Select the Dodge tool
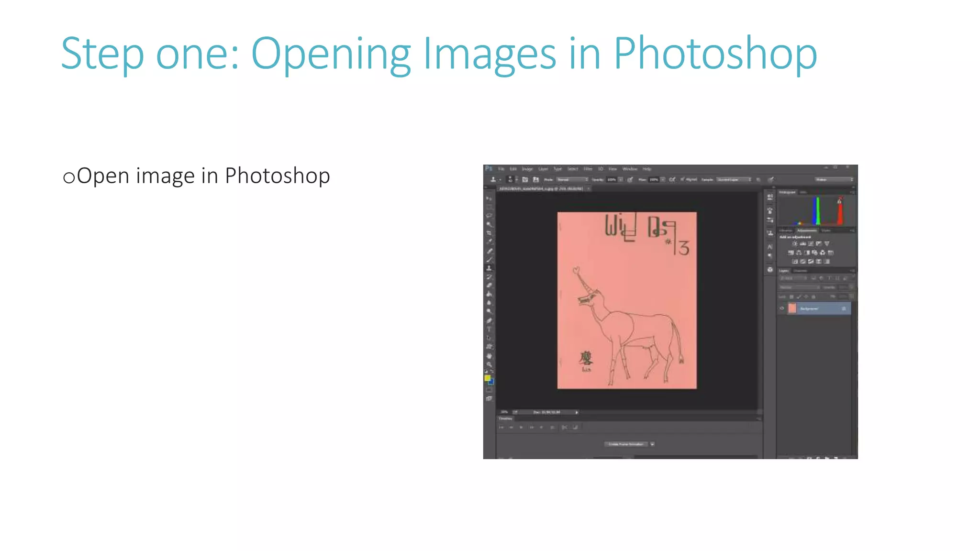Screen dimensions: 980x551 click(489, 311)
